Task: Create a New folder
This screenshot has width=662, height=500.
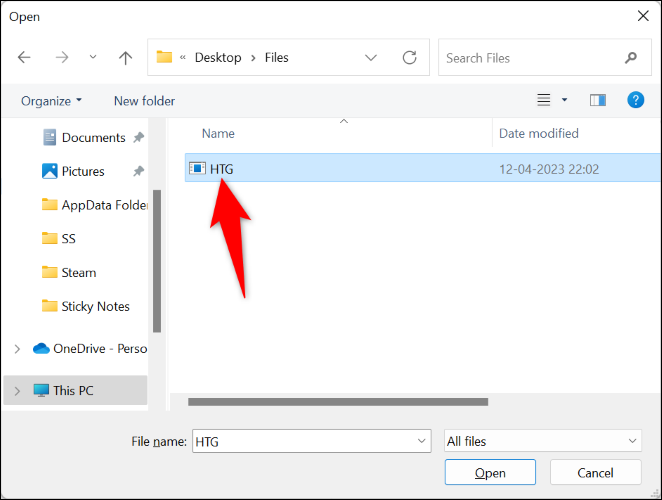Action: point(144,101)
